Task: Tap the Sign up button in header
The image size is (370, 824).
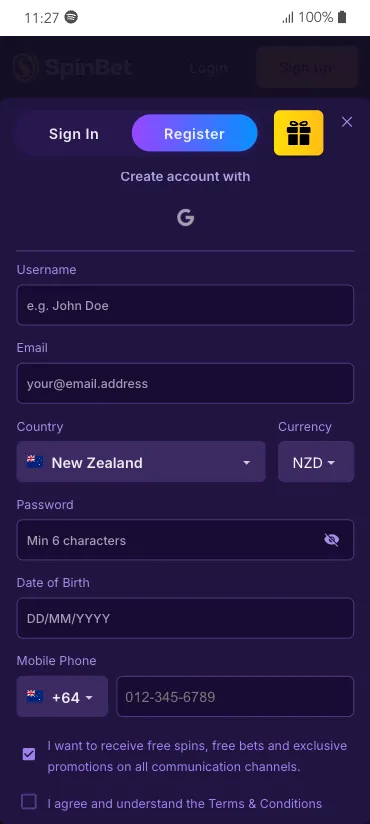Action: pos(307,67)
